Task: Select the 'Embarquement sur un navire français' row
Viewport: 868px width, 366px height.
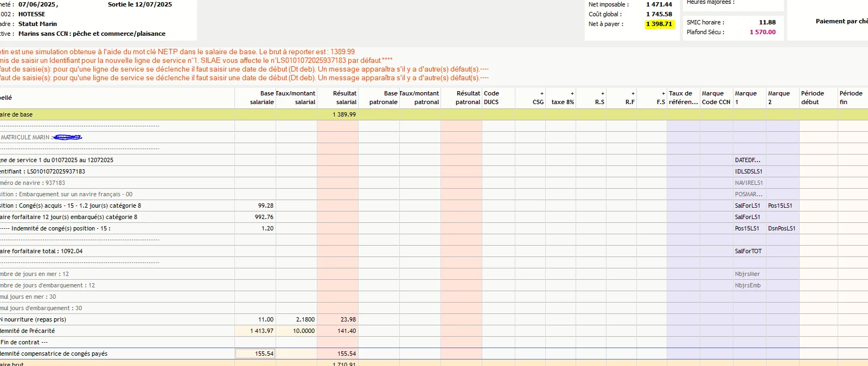Action: pyautogui.click(x=117, y=194)
